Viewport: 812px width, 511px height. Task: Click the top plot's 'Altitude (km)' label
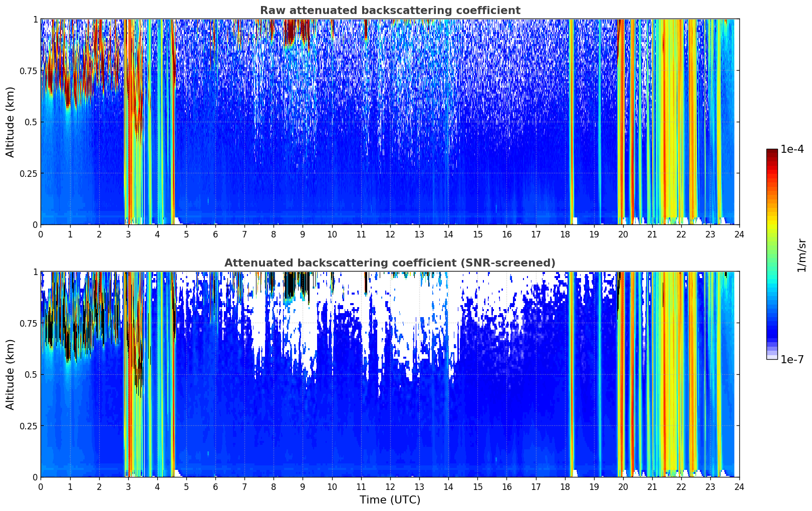pyautogui.click(x=11, y=122)
